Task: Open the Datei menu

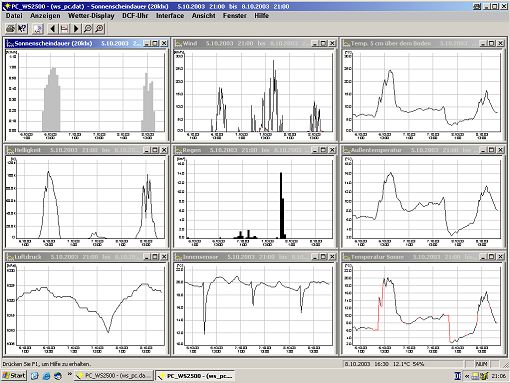Action: pos(14,16)
